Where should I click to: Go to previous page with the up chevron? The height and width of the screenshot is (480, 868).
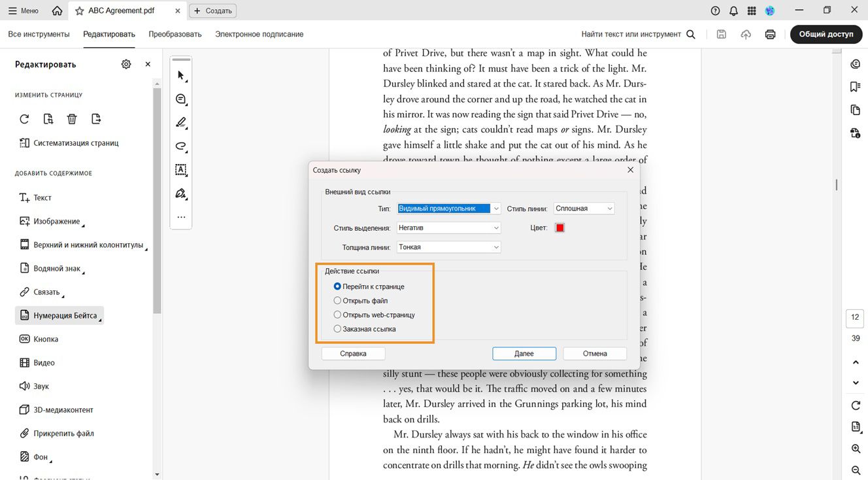856,362
